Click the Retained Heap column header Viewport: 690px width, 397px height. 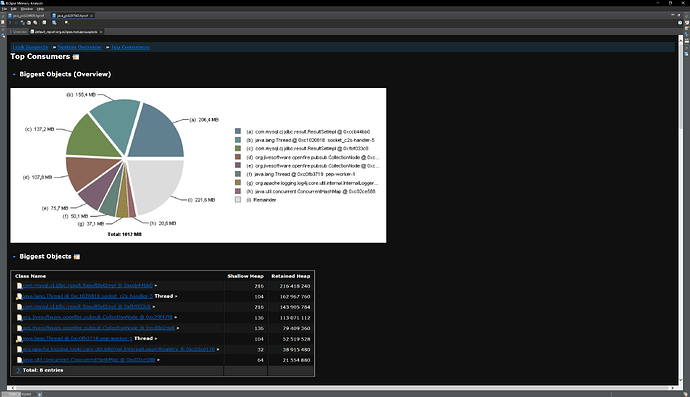290,276
